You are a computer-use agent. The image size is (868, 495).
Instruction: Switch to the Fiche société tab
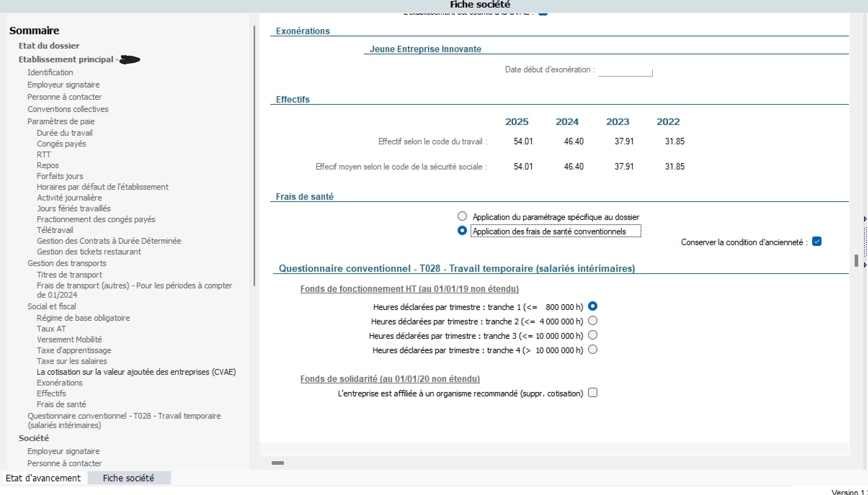(x=129, y=478)
